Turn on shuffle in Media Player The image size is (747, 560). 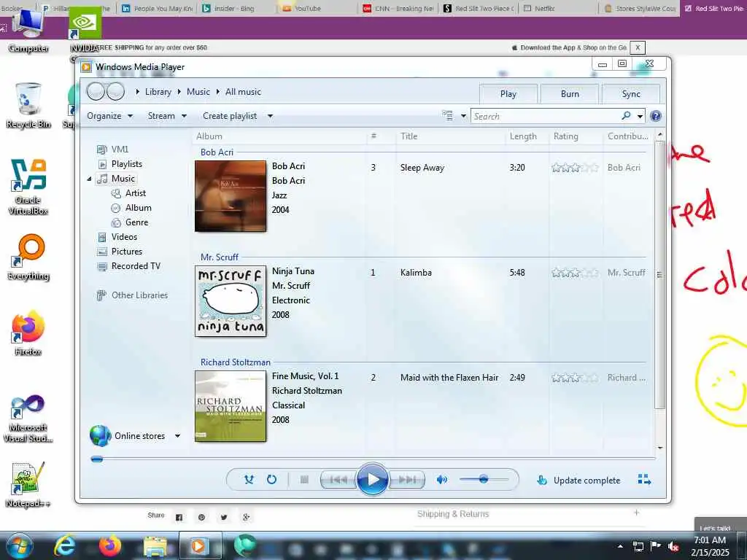(249, 480)
